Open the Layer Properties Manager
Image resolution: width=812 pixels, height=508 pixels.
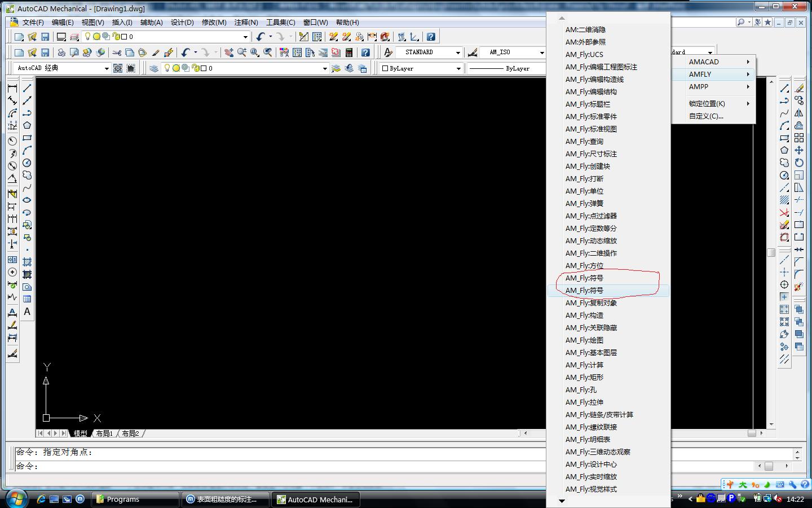point(153,68)
